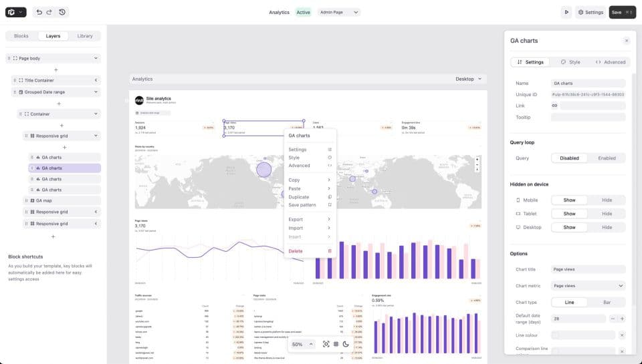Image resolution: width=642 pixels, height=364 pixels.
Task: Toggle grid overlay icon
Action: pos(336,344)
